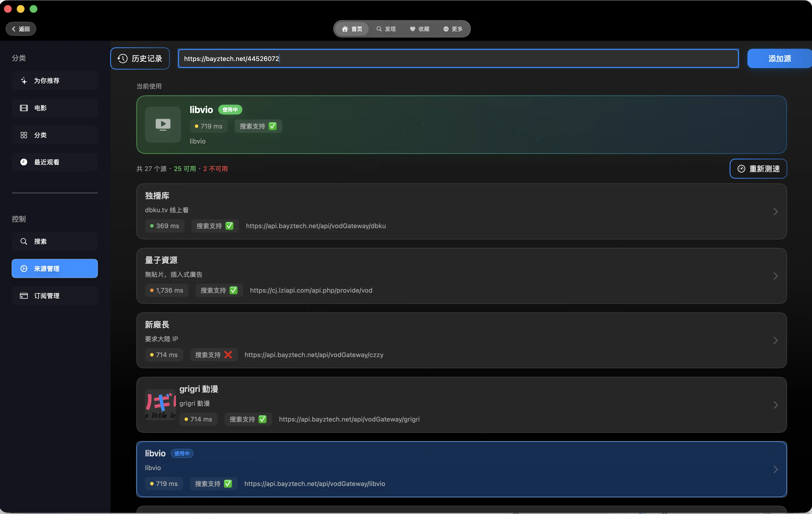Click the 369 ms latency badge
This screenshot has width=812, height=514.
pos(165,226)
